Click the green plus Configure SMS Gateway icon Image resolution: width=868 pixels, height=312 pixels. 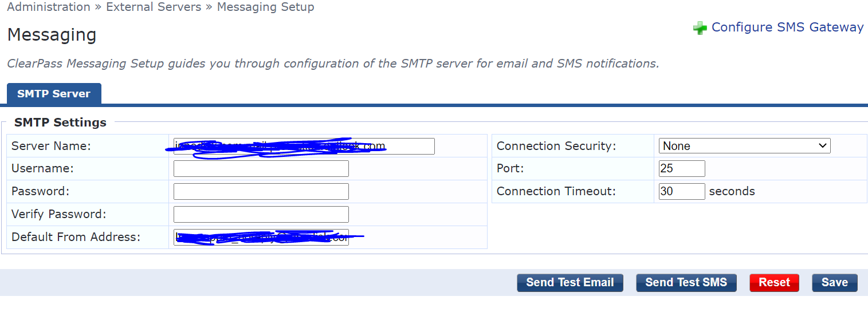click(700, 28)
